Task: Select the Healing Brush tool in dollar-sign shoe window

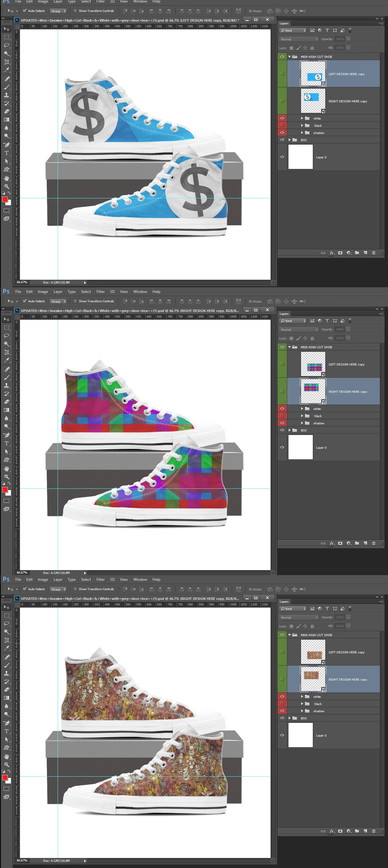Action: pos(6,79)
